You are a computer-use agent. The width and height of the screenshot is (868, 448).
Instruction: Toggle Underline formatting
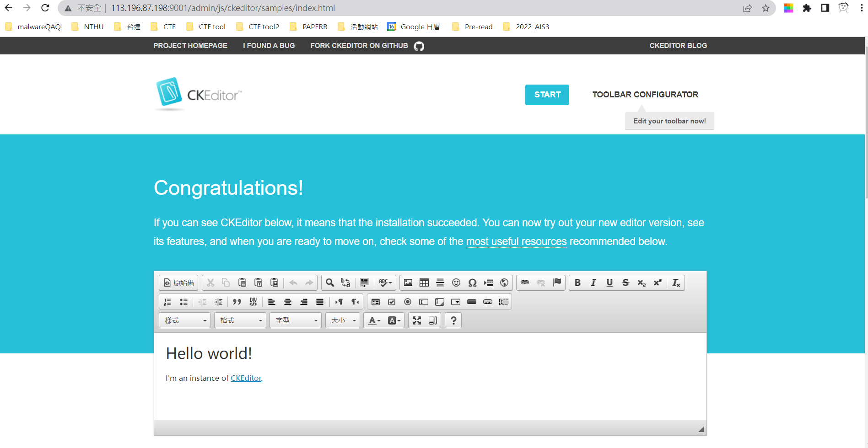point(609,283)
